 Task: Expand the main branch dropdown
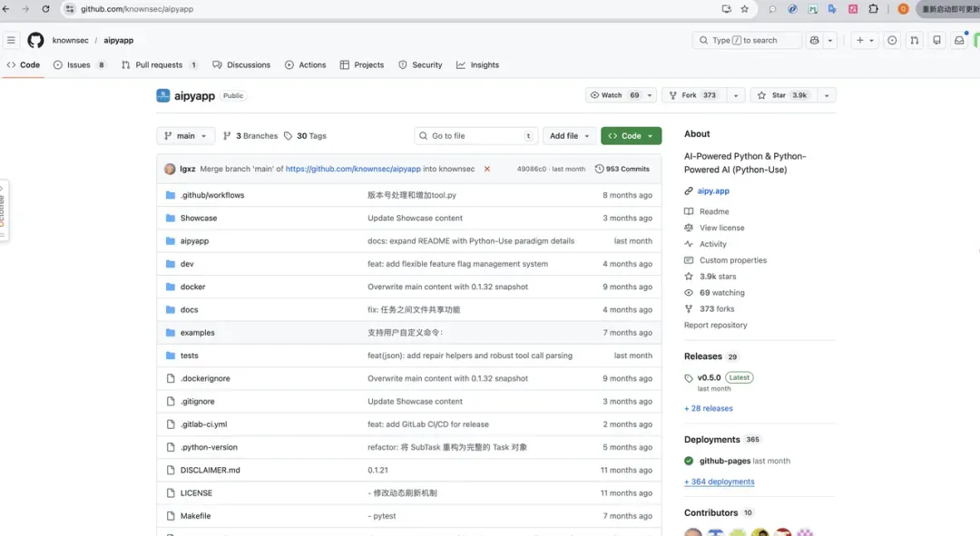pyautogui.click(x=185, y=136)
